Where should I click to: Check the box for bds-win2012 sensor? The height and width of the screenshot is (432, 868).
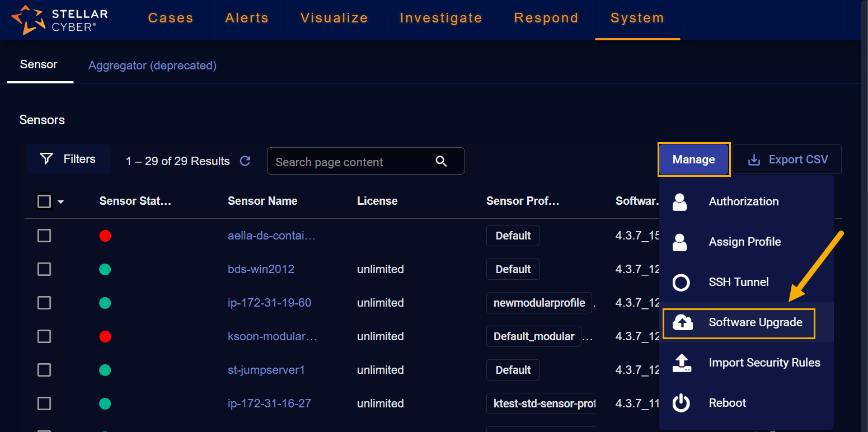pos(44,269)
